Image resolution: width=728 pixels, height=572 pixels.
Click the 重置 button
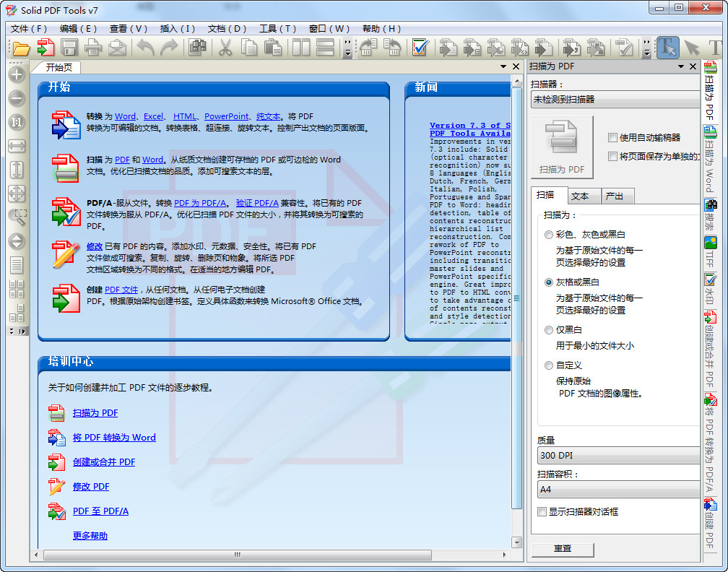tap(562, 549)
